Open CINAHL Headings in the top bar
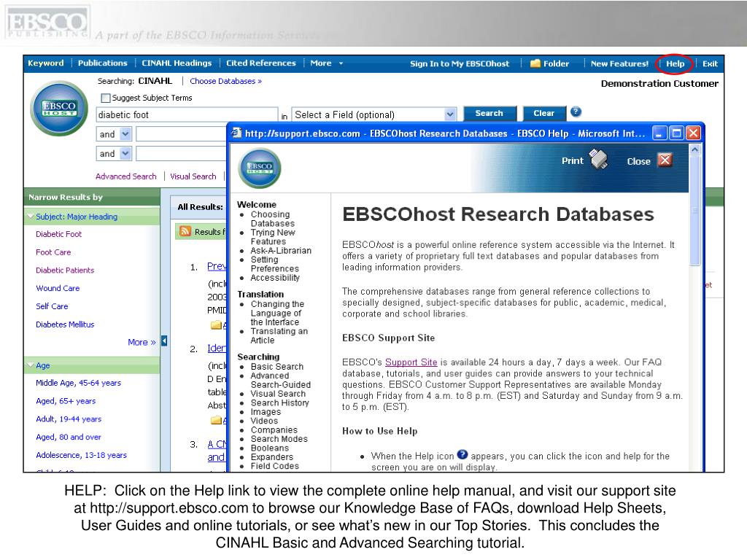 point(177,63)
